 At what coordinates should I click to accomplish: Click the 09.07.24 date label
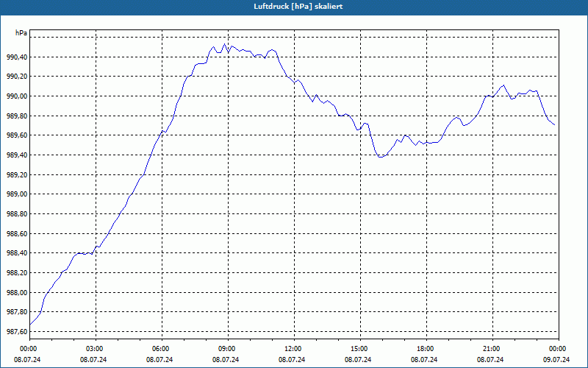(x=556, y=360)
